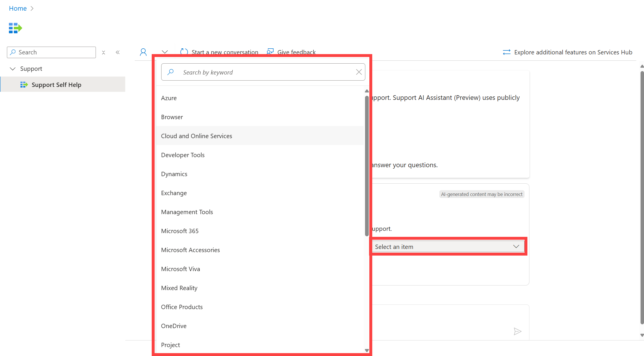
Task: Click the Start a new conversation icon
Action: coord(183,52)
